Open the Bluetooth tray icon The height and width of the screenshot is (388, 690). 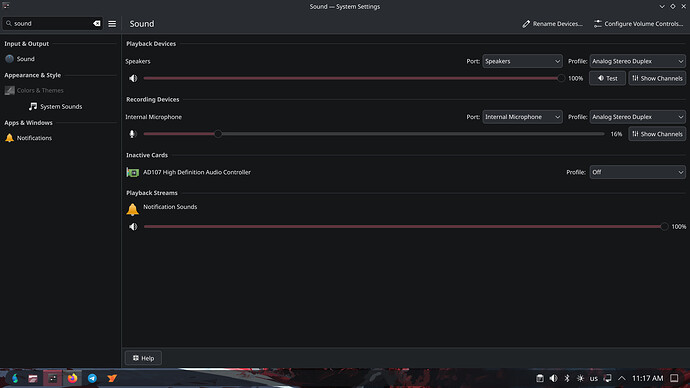click(567, 378)
